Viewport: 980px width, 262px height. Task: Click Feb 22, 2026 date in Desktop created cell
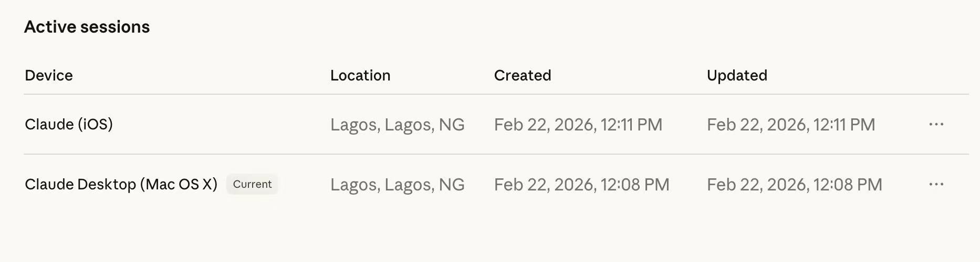[545, 185]
